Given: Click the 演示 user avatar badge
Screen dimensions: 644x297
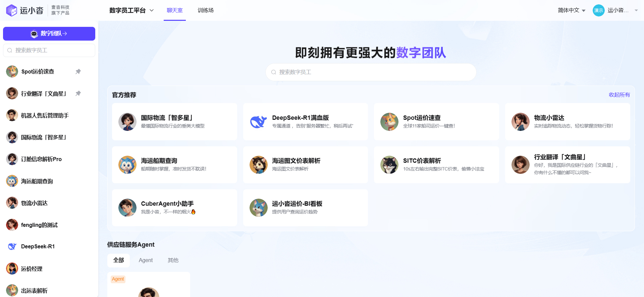Looking at the screenshot, I should point(598,10).
